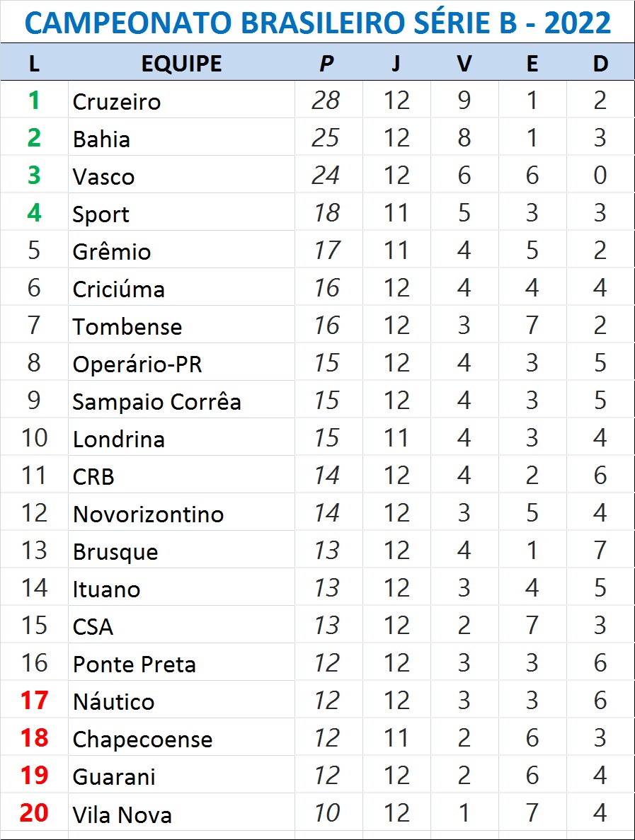Click the Grêmio team cell

point(112,252)
